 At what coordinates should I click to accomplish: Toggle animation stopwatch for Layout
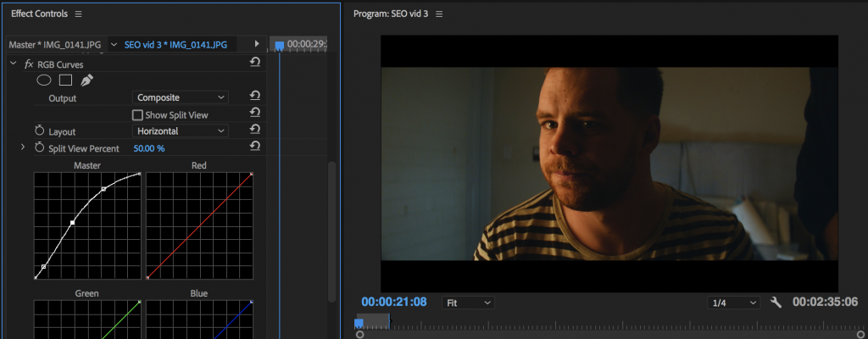point(39,131)
